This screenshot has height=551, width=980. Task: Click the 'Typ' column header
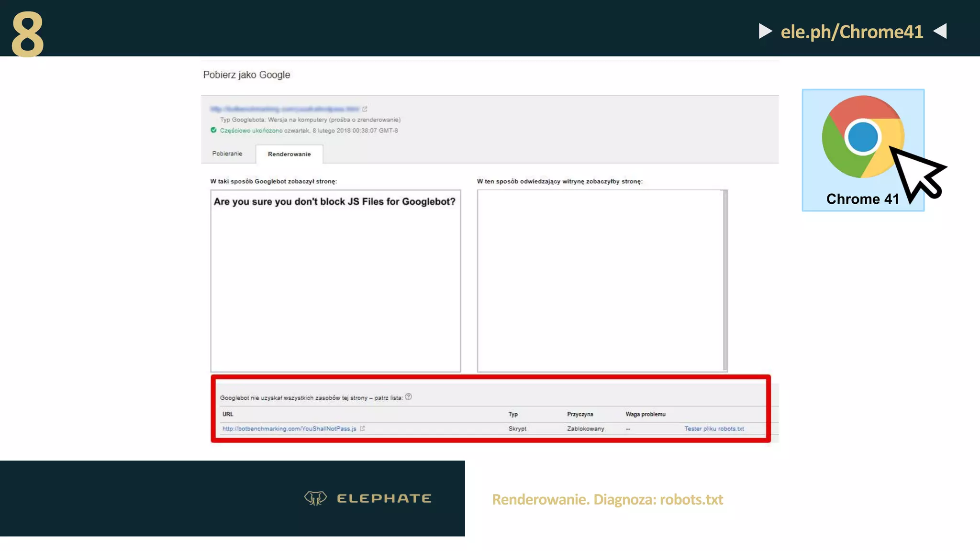pos(513,414)
